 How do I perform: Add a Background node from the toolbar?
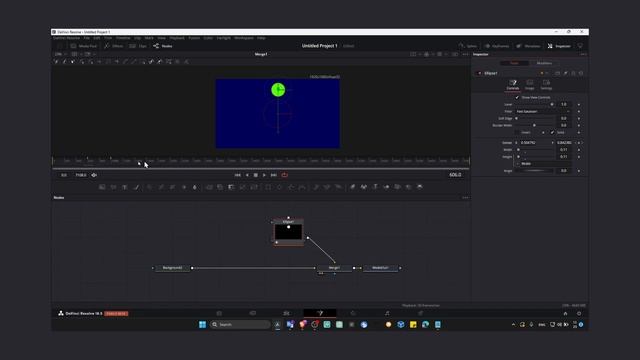102,187
